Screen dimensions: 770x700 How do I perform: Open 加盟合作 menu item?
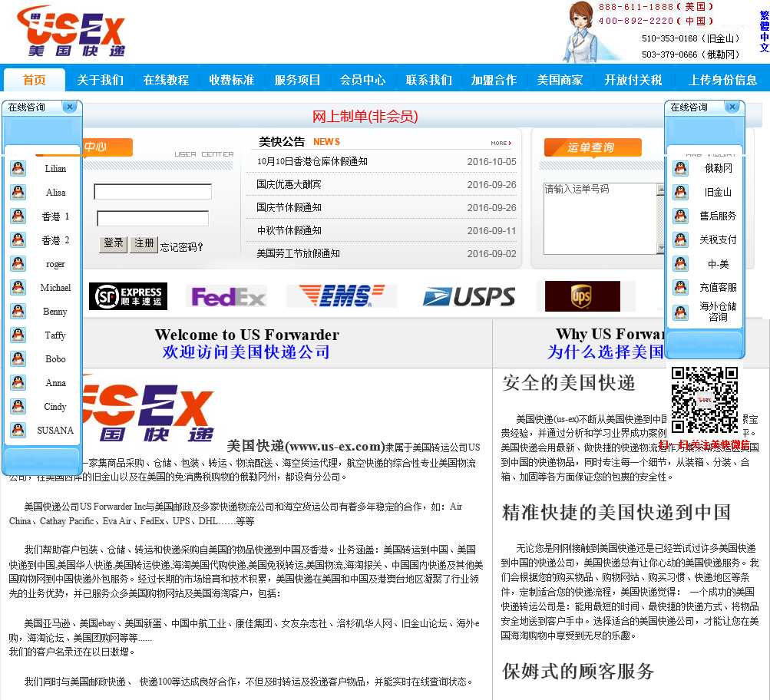point(494,80)
